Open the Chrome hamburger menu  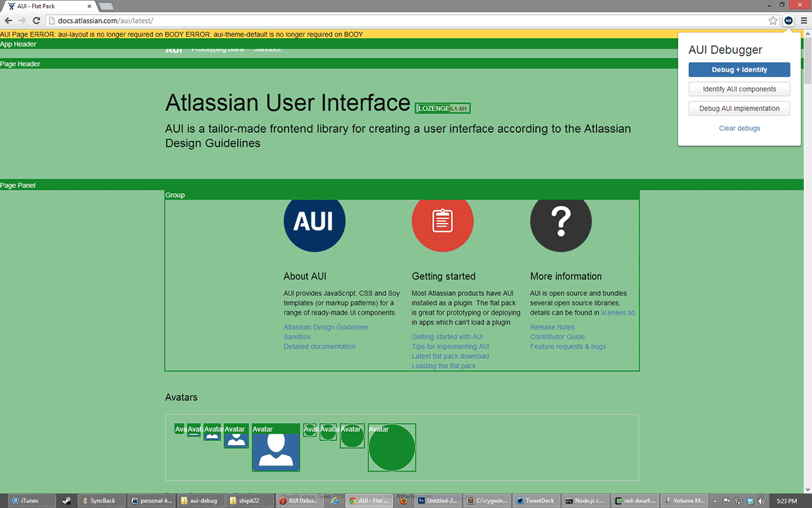coord(804,20)
